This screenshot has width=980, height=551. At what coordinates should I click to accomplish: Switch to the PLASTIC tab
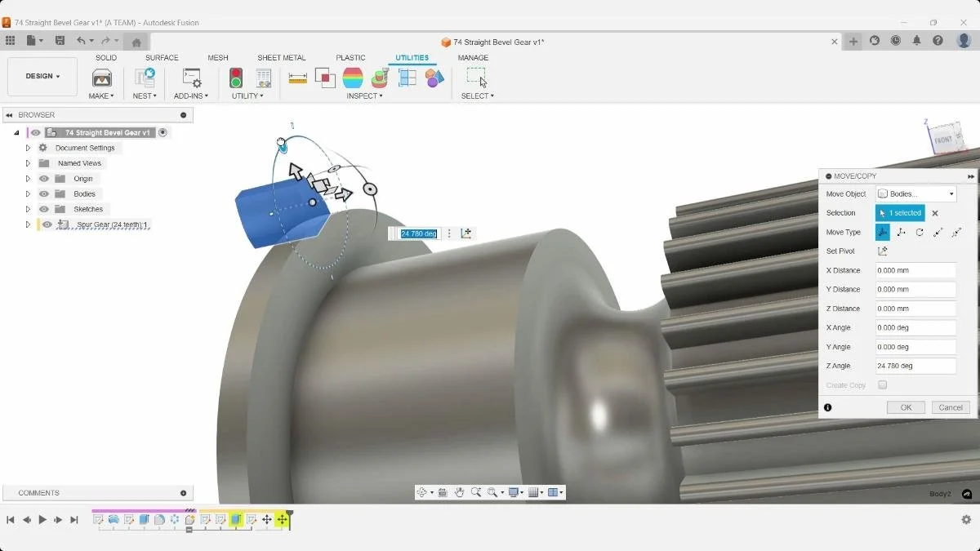coord(351,58)
